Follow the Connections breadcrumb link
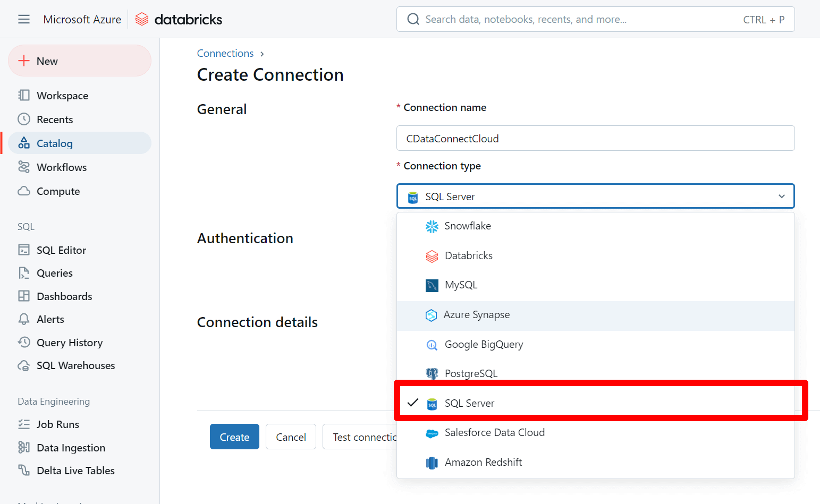 pos(225,53)
